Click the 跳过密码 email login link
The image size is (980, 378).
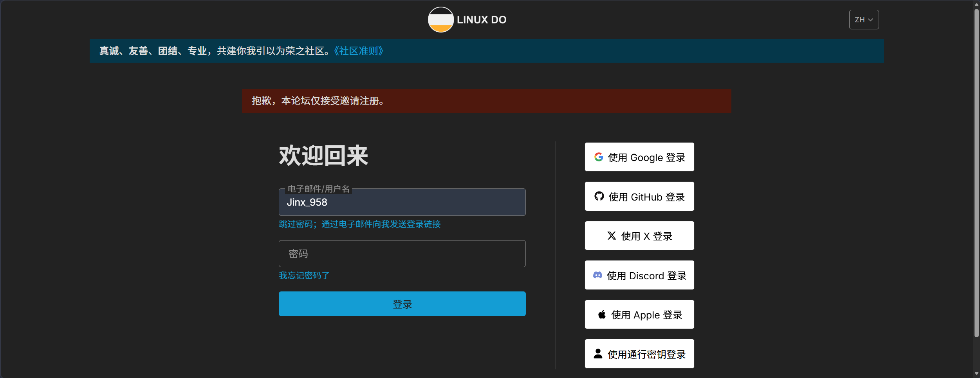pyautogui.click(x=359, y=224)
